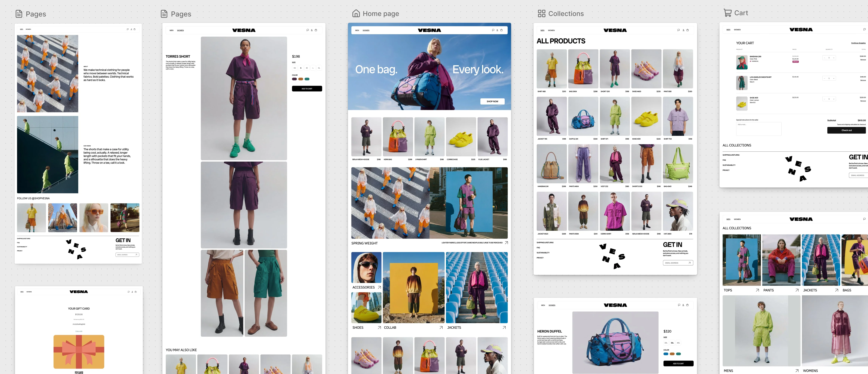This screenshot has height=374, width=868.
Task: Choose teal color swatch on Torres Short
Action: 307,79
